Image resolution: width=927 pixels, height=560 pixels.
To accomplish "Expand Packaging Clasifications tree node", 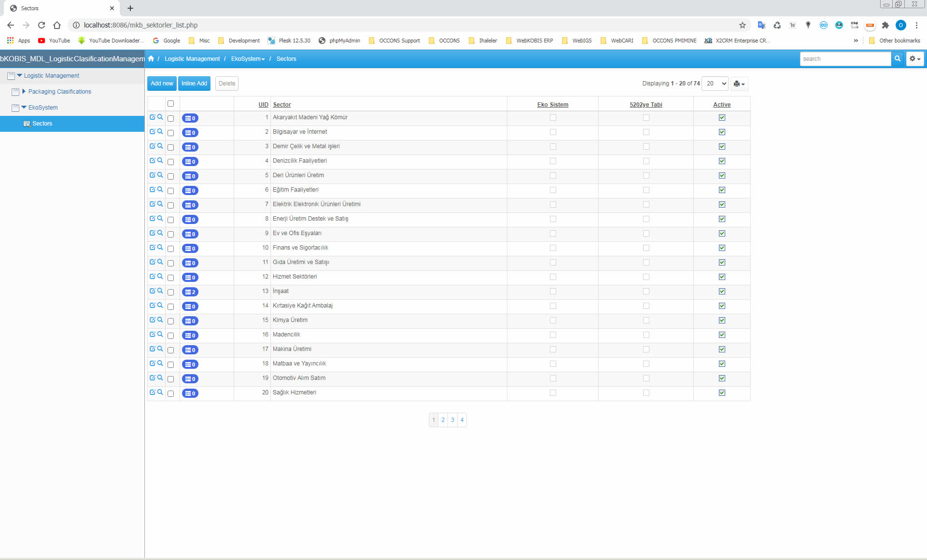I will [x=24, y=91].
